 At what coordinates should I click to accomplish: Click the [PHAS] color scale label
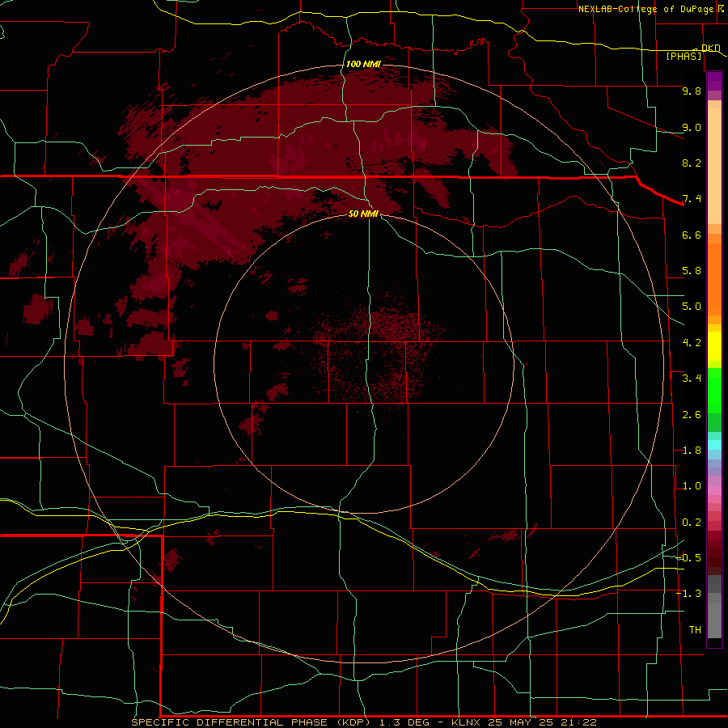click(x=684, y=57)
